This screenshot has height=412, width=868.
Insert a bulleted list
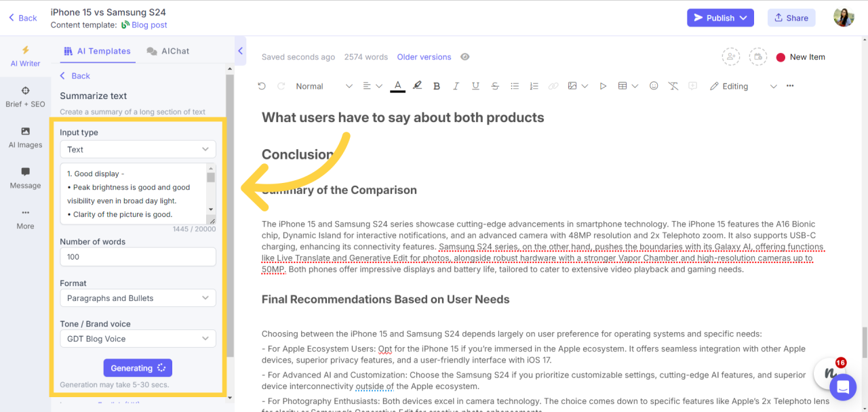515,86
